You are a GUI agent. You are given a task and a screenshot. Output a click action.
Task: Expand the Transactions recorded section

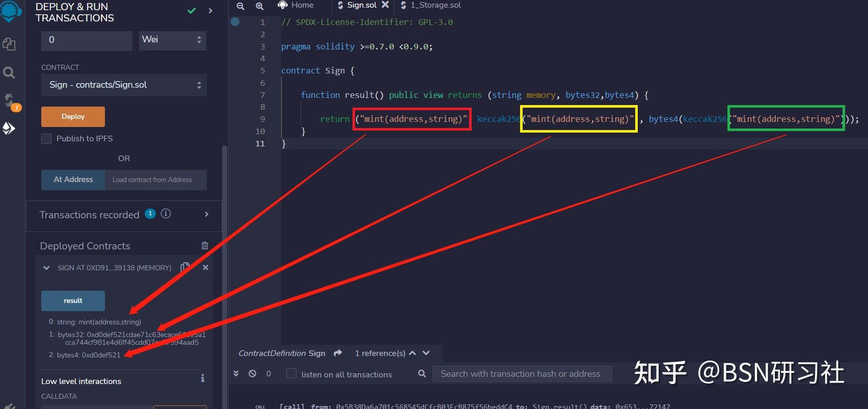(x=206, y=214)
